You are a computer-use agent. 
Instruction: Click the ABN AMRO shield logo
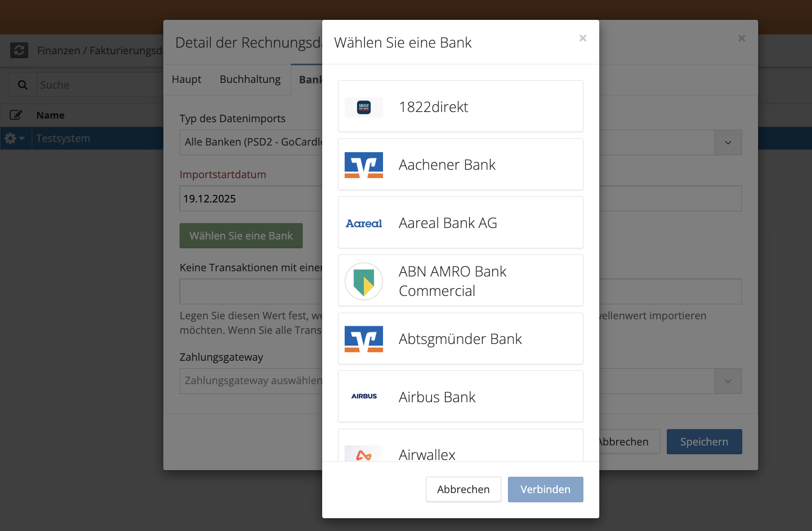[x=364, y=281]
